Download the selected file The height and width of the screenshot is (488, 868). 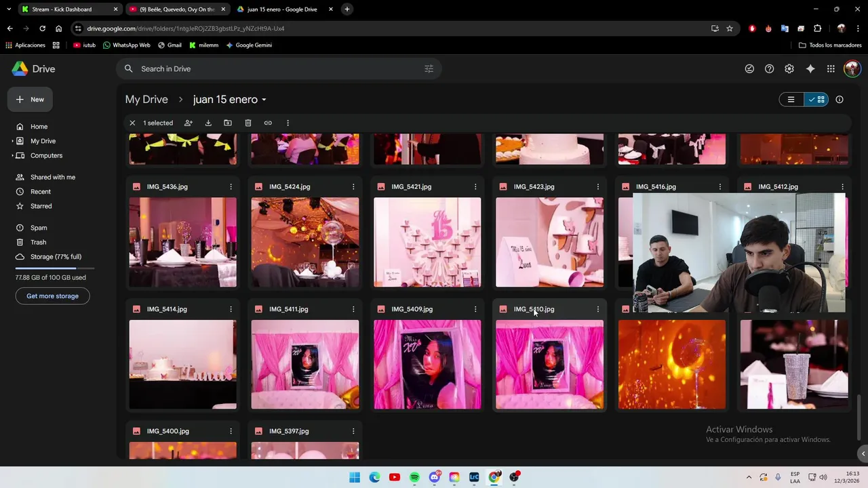208,123
